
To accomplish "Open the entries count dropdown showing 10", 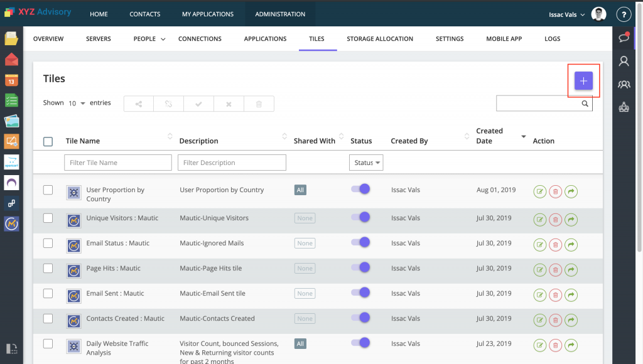I will (77, 104).
